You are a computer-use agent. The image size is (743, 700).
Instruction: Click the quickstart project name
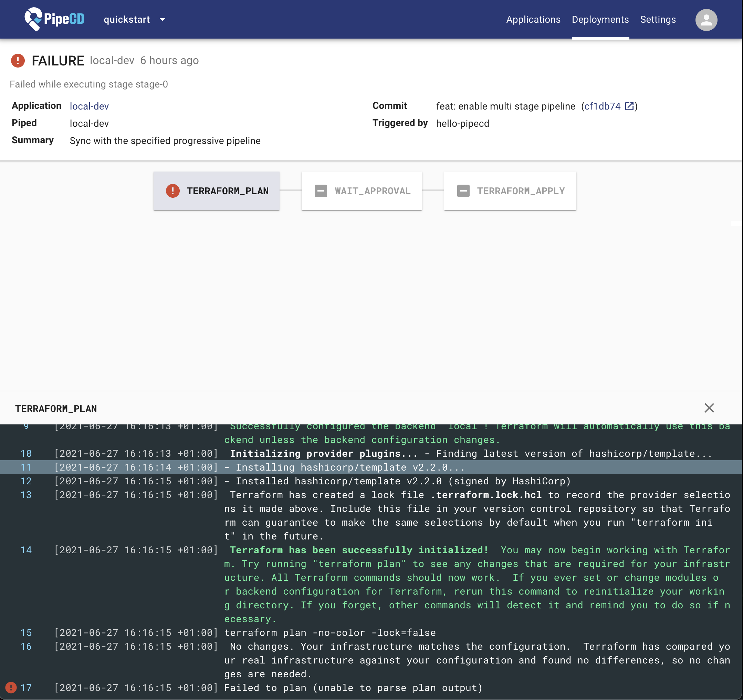click(127, 20)
